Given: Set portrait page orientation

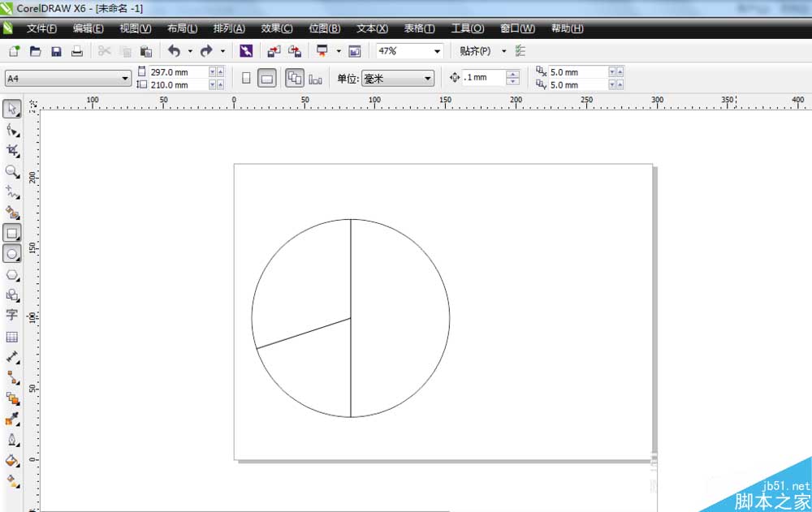Looking at the screenshot, I should [247, 79].
